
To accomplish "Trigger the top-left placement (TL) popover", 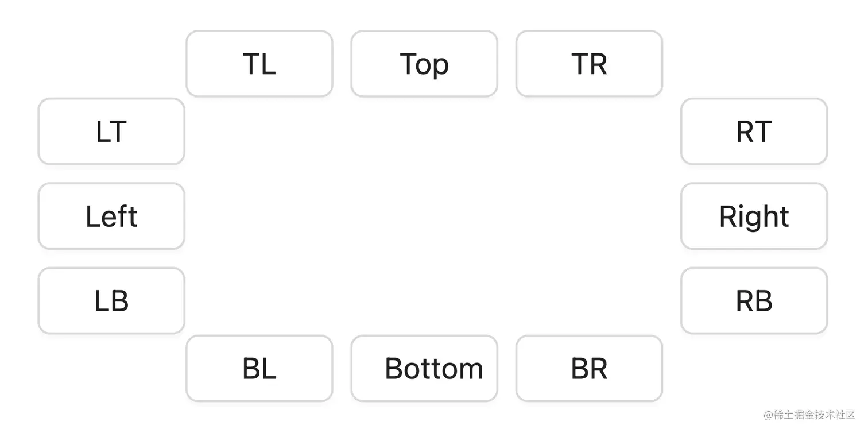I will (x=259, y=64).
